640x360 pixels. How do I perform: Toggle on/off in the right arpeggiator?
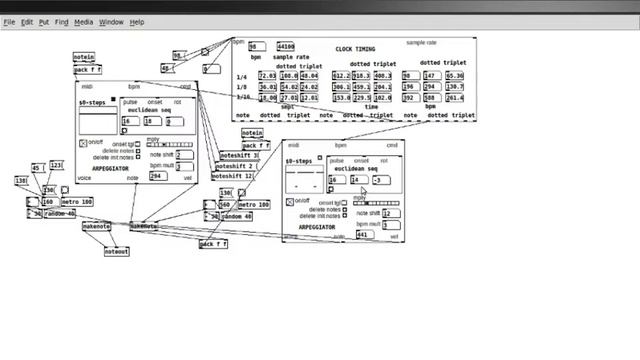[289, 202]
